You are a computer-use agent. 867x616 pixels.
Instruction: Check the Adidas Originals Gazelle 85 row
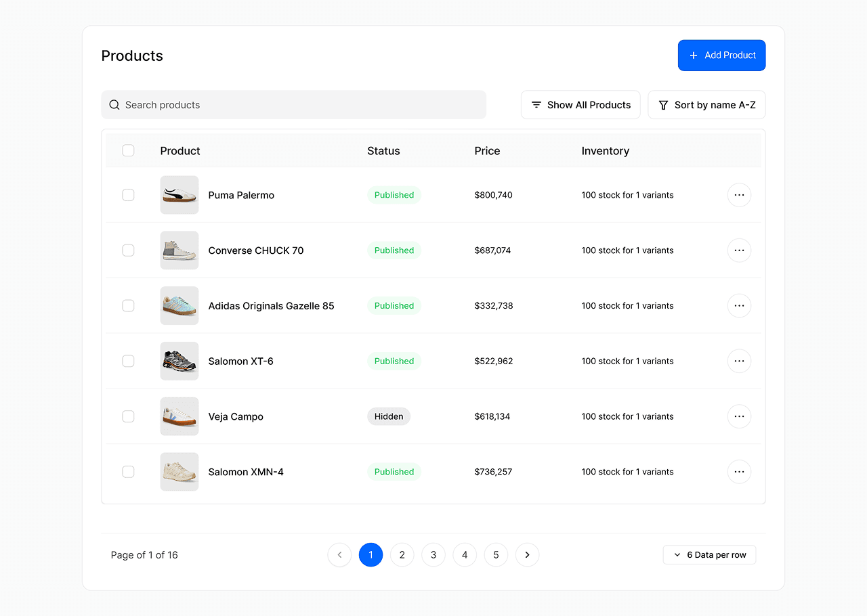click(x=128, y=306)
